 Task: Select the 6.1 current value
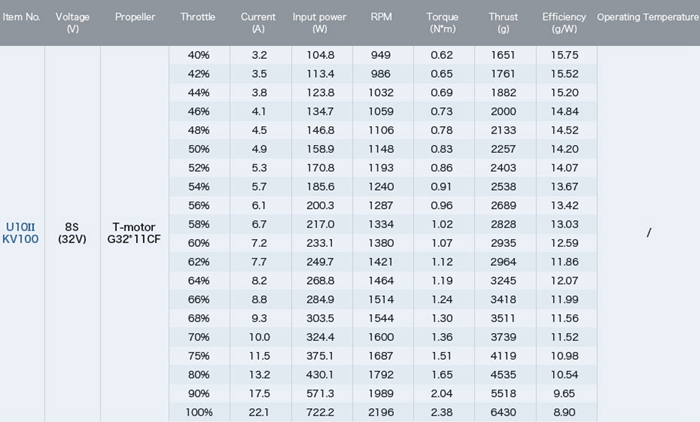259,205
